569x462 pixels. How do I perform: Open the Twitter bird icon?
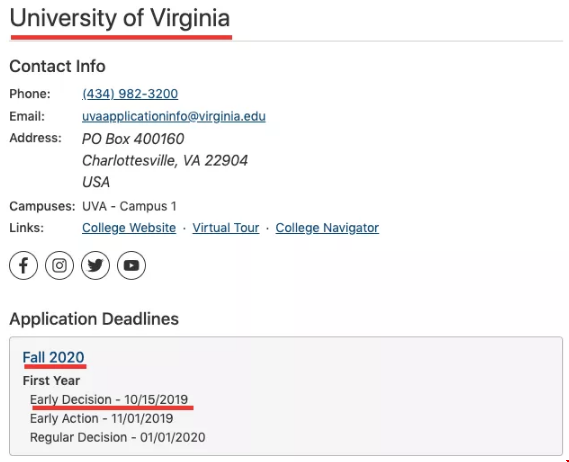tap(95, 265)
